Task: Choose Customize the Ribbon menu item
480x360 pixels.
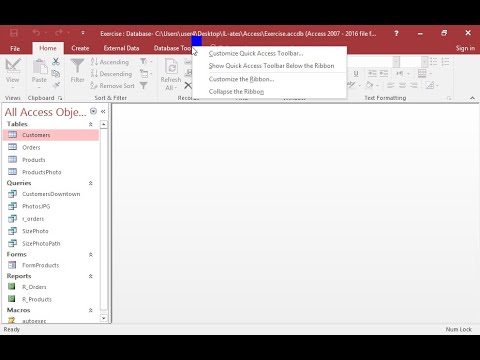Action: [x=241, y=79]
